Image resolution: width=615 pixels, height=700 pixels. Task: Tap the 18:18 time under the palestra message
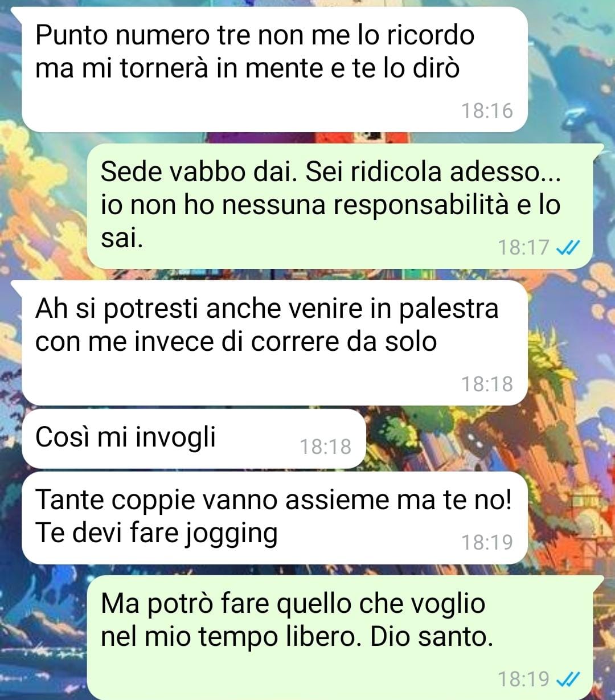tap(487, 384)
